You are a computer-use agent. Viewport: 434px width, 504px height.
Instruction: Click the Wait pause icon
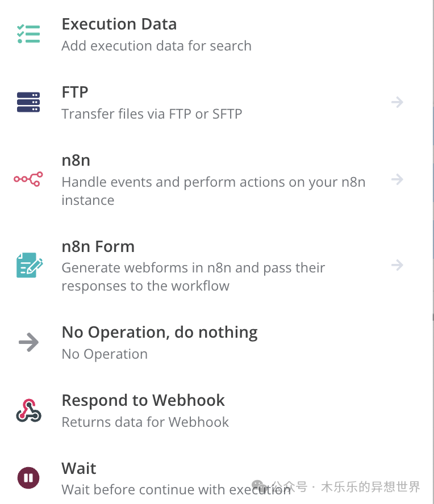pos(28,478)
